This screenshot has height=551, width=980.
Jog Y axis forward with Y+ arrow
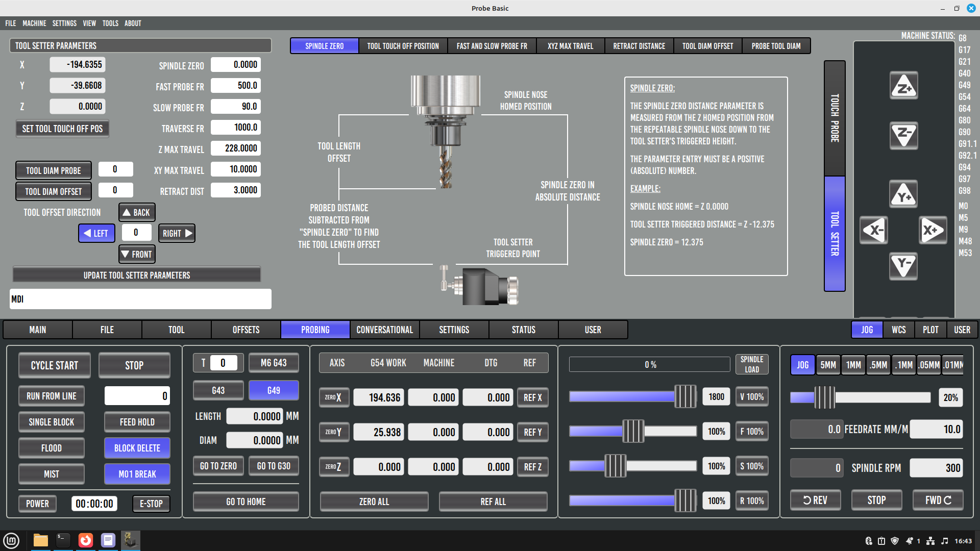coord(903,194)
